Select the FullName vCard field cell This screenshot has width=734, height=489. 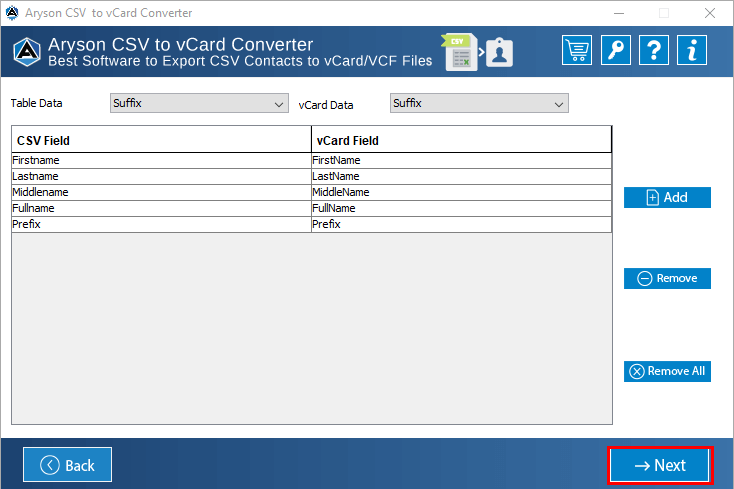pos(462,208)
